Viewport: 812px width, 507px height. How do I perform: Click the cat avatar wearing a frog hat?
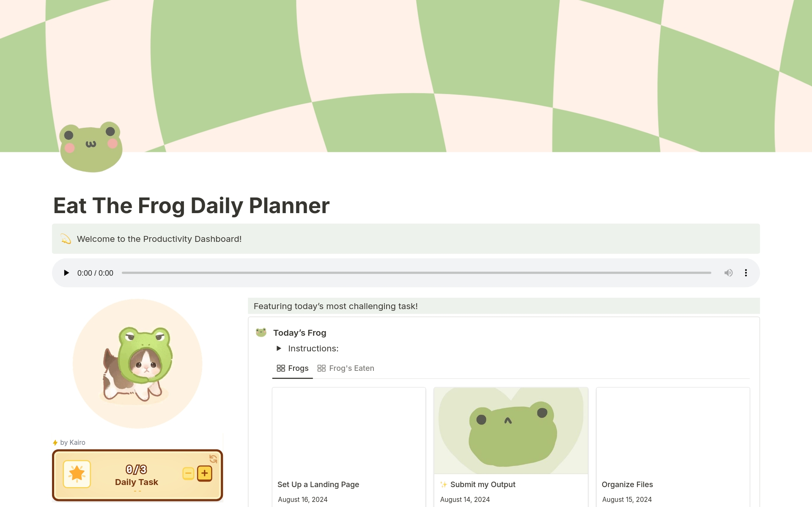coord(137,364)
